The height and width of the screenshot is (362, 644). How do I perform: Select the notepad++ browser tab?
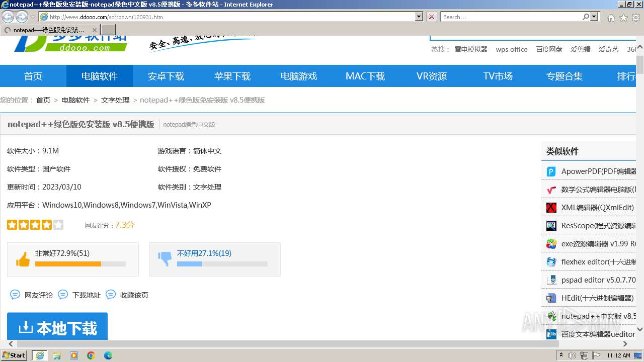coord(51,30)
